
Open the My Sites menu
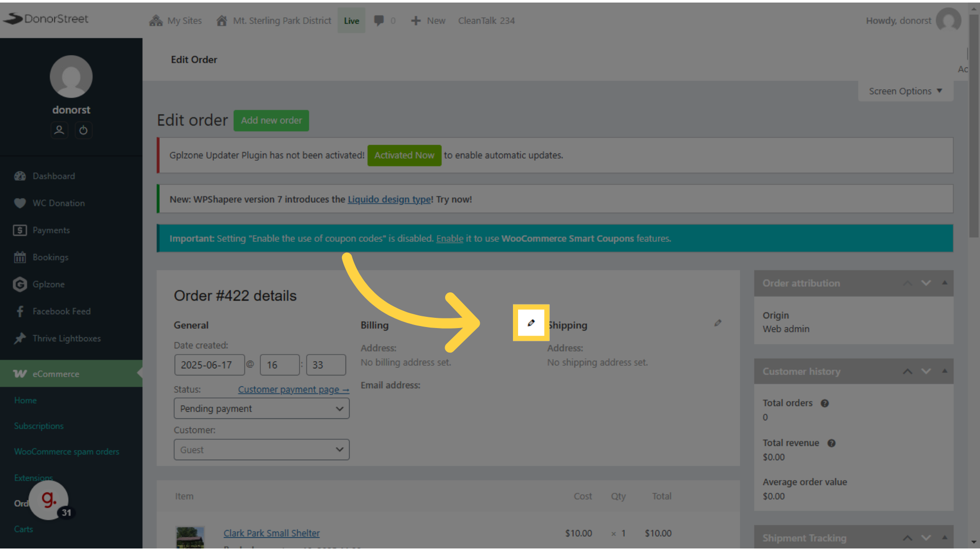[x=176, y=20]
